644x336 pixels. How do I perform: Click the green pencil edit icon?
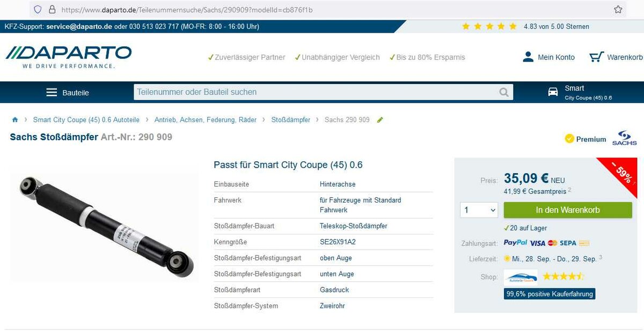click(380, 120)
